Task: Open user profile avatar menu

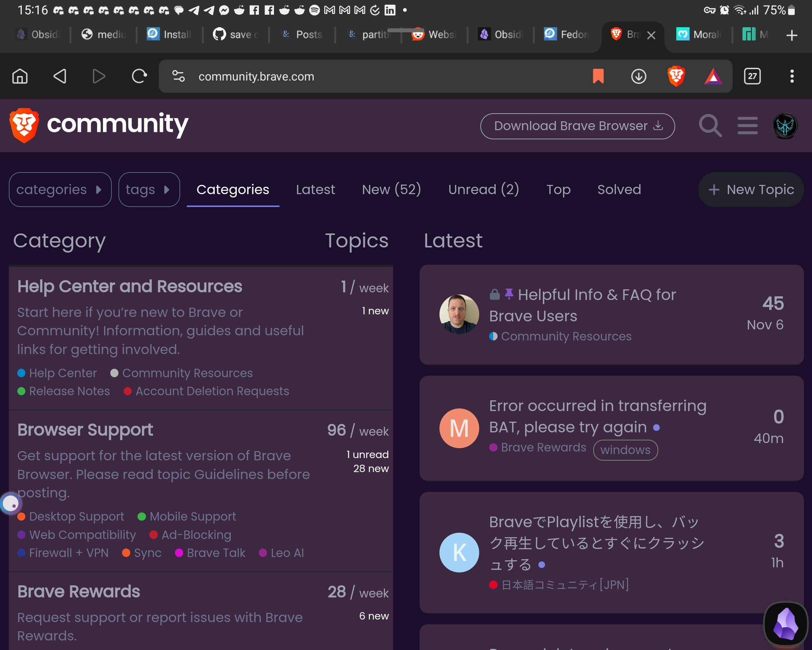Action: 785,126
